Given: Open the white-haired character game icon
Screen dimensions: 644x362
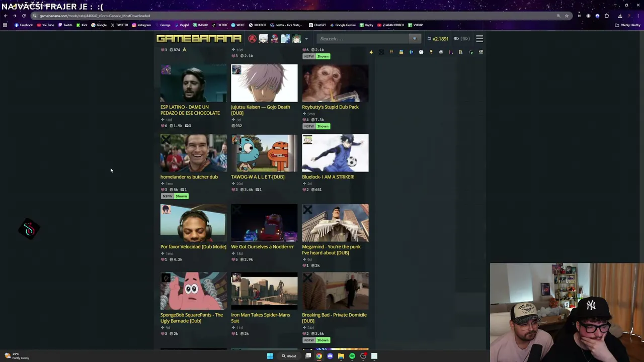Looking at the screenshot, I should (263, 39).
